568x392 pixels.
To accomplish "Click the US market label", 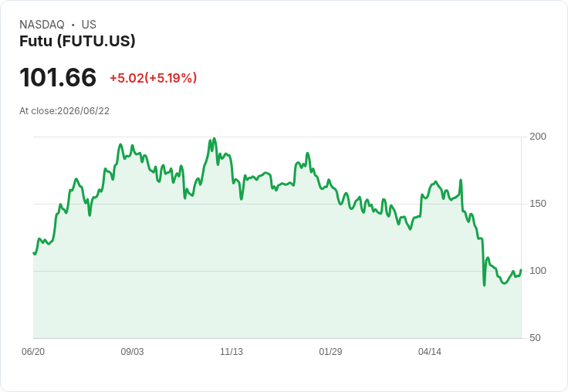I will pyautogui.click(x=89, y=25).
